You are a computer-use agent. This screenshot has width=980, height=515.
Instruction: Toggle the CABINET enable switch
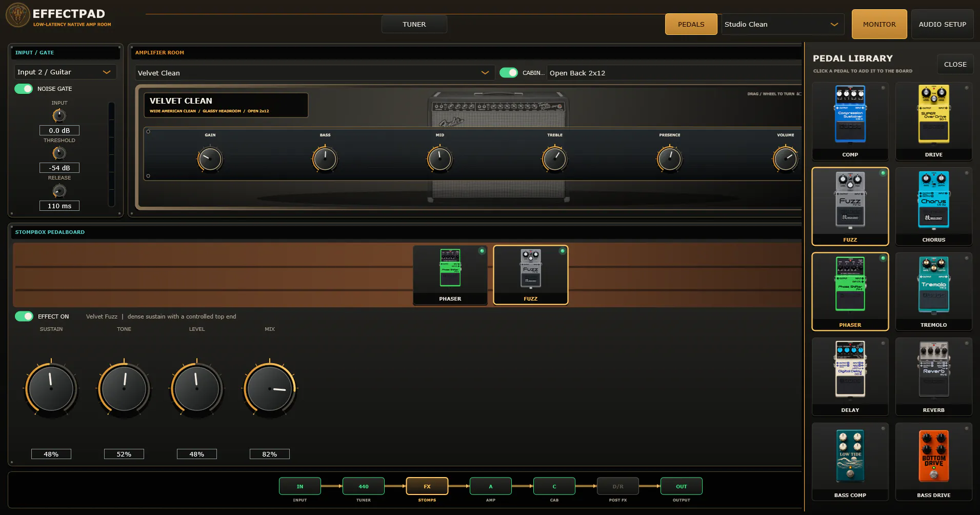509,73
